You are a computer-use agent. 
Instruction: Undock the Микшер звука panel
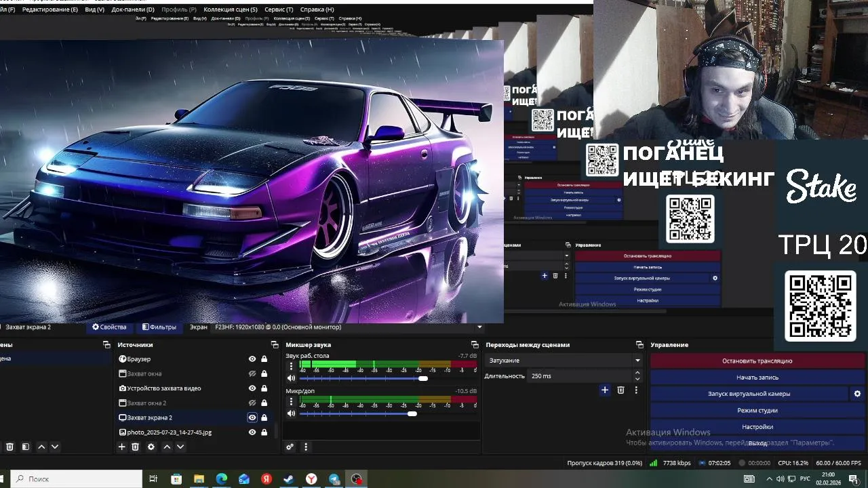click(475, 345)
